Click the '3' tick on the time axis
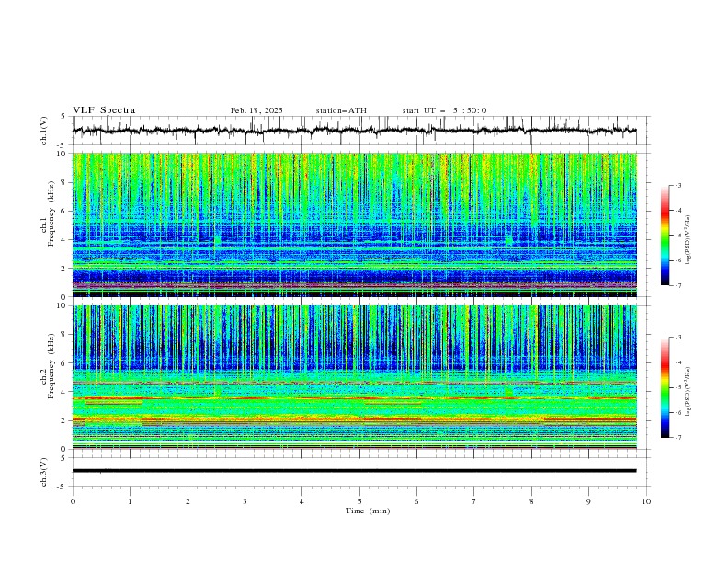728x563 pixels. (245, 501)
